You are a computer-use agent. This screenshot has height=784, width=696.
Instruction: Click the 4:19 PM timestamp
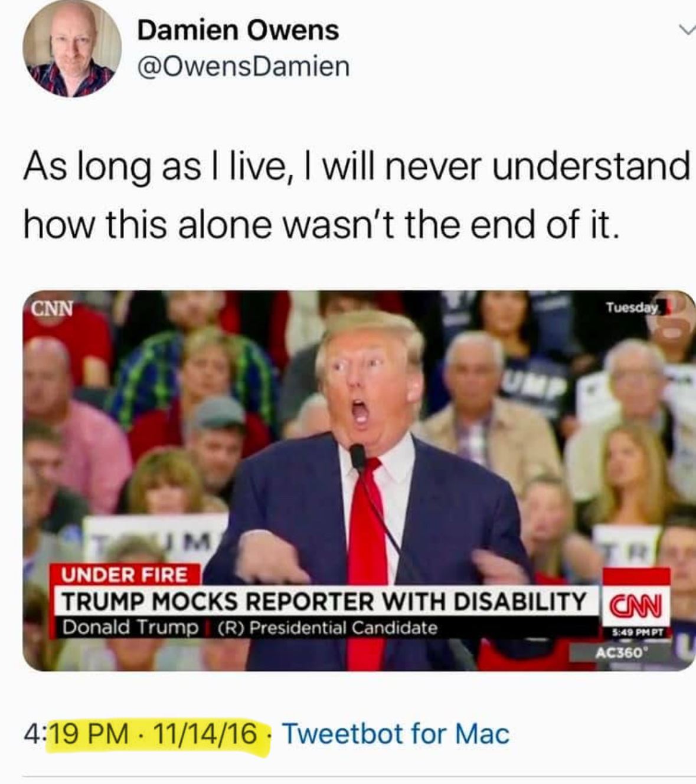click(76, 734)
